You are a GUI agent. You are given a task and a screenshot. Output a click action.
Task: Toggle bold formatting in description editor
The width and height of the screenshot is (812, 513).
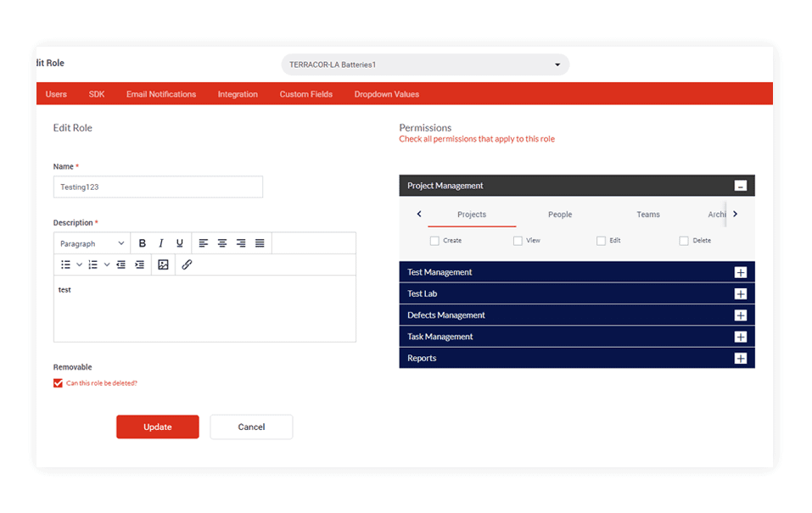(x=143, y=243)
